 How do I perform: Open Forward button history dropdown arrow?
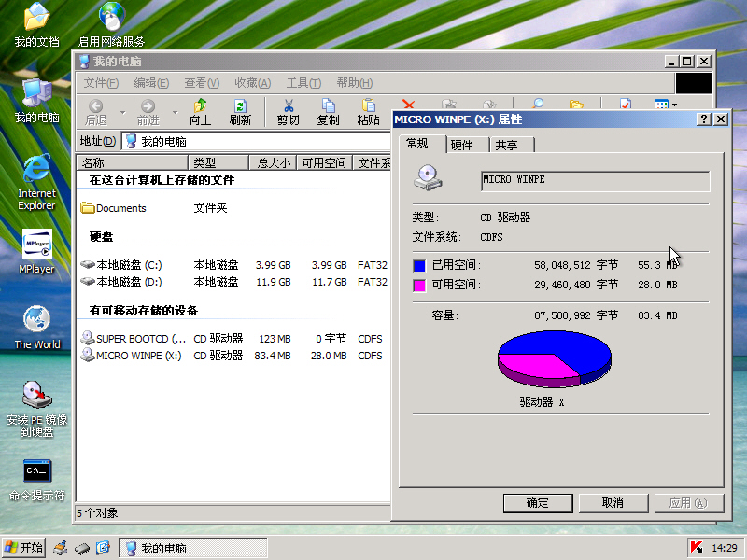[175, 113]
